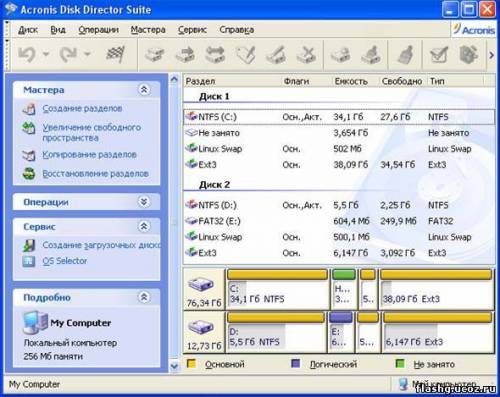Select C: 34,1 Гб NTFS block
Screen dimensions: 500x397
pos(277,289)
